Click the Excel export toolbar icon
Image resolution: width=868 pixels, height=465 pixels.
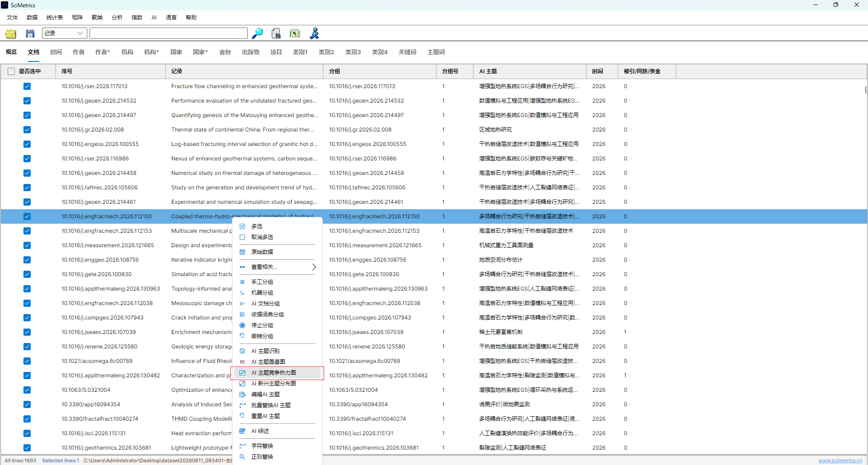tap(295, 33)
